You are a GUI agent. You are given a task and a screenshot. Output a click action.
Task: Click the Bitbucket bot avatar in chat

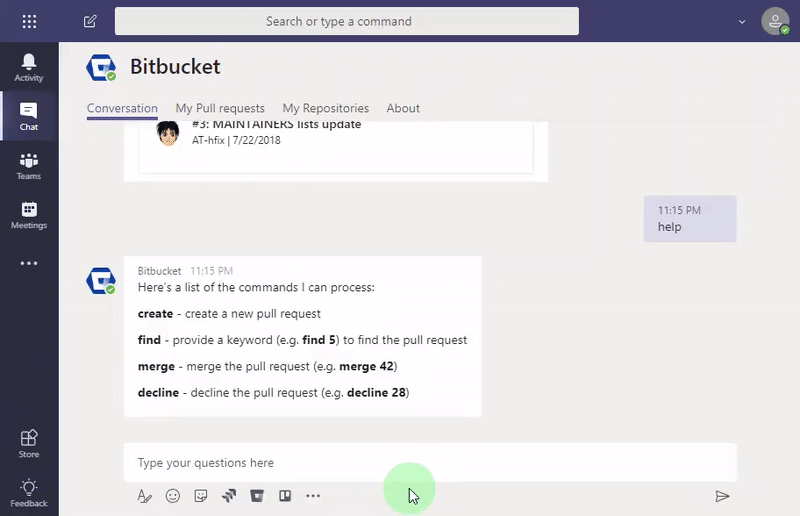coord(101,281)
